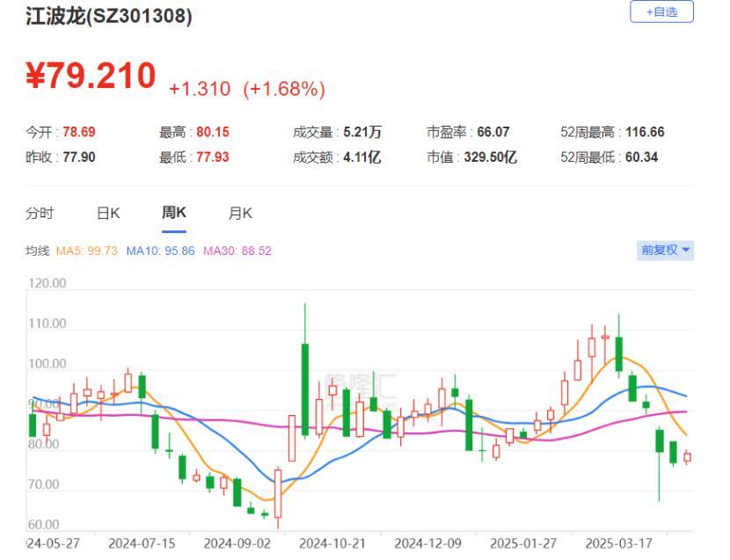This screenshot has height=560, width=730.
Task: Click the stock title 江波龙(SZ301308)
Action: 109,17
